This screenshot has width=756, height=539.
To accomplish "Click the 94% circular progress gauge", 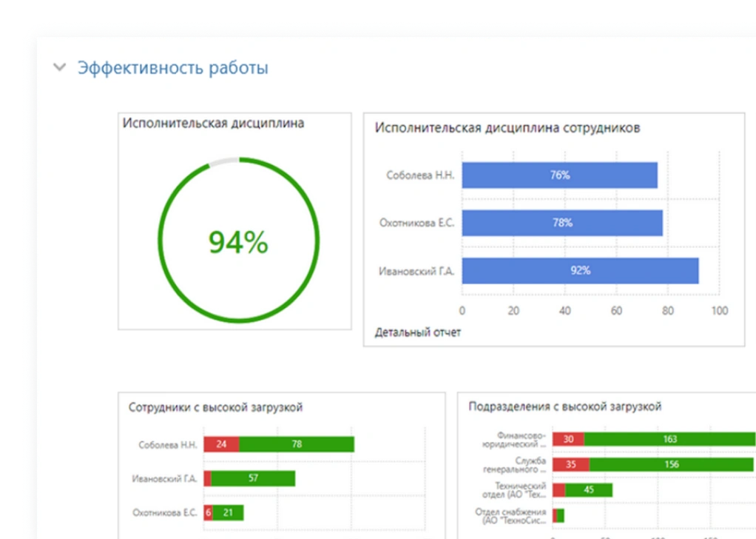I will pos(238,242).
